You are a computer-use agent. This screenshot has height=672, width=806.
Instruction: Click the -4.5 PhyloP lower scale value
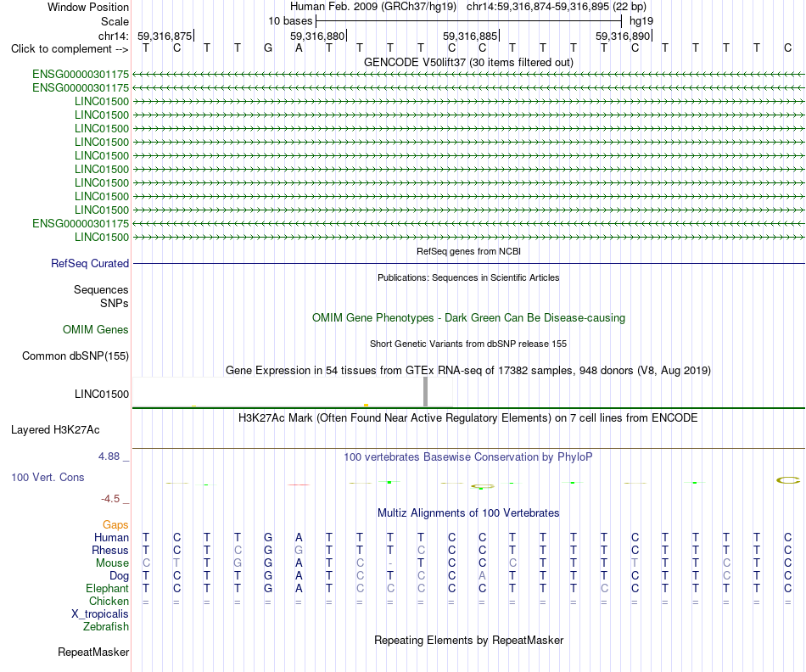[110, 498]
